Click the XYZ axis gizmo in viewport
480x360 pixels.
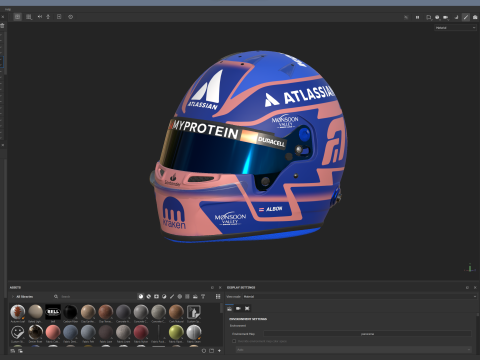(x=470, y=268)
